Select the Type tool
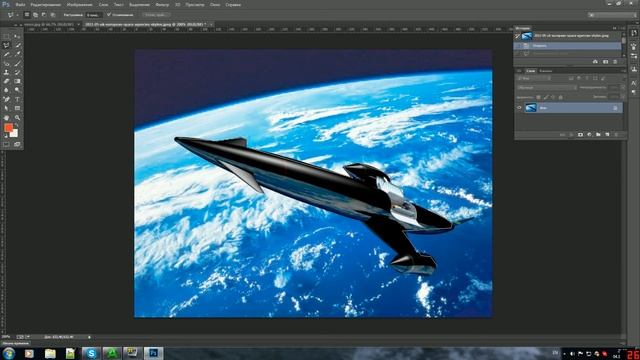This screenshot has width=640, height=360. click(x=17, y=99)
